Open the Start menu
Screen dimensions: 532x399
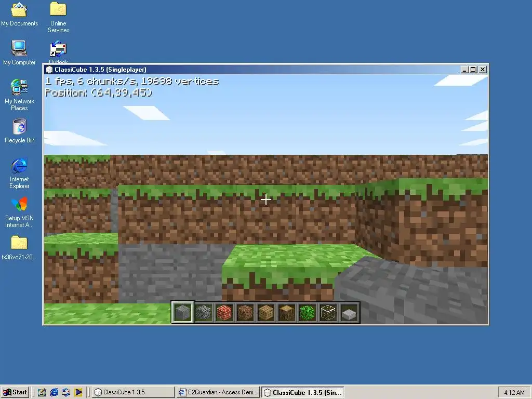pos(15,392)
